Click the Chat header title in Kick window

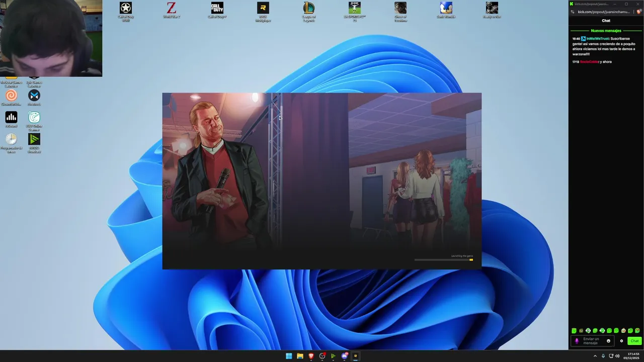pos(606,21)
